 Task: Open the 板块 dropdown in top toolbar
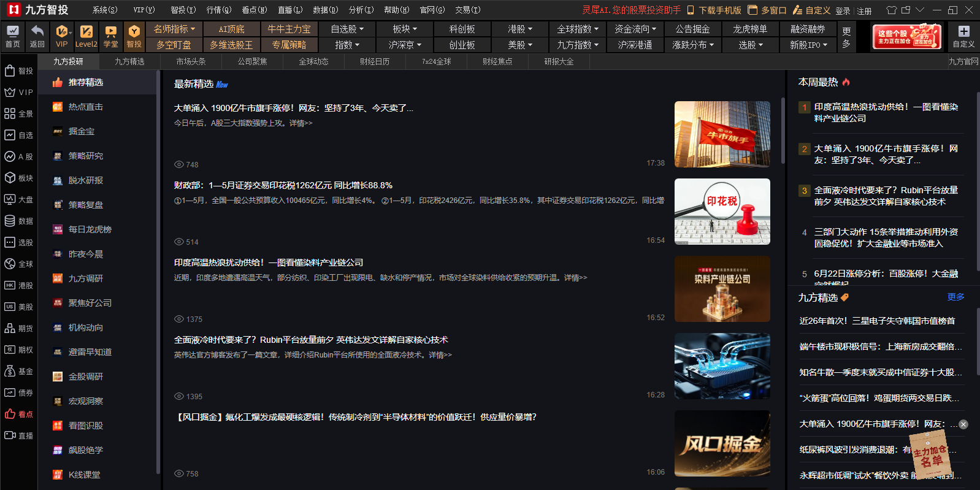pos(405,29)
